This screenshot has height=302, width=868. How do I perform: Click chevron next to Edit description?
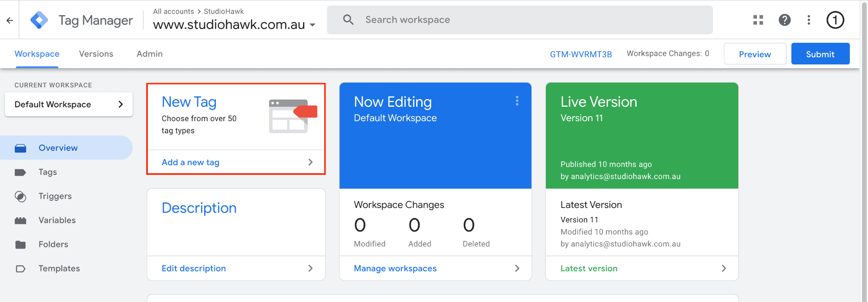pyautogui.click(x=310, y=268)
